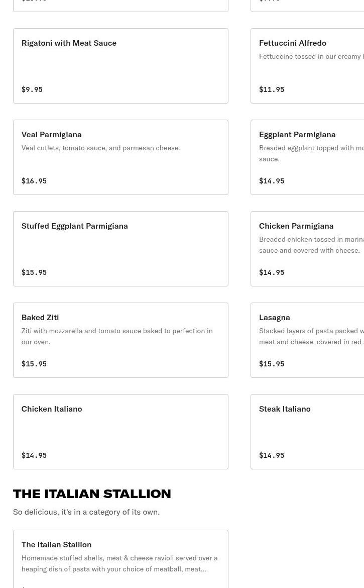Click the Veal cutlets description text
The height and width of the screenshot is (588, 364).
tap(100, 148)
